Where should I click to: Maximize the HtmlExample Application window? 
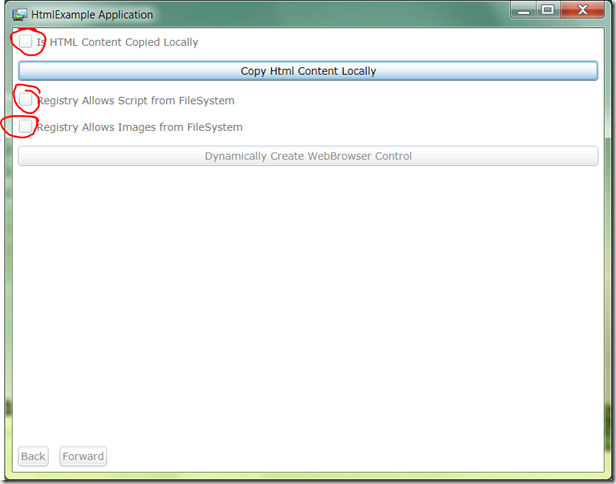click(x=548, y=10)
